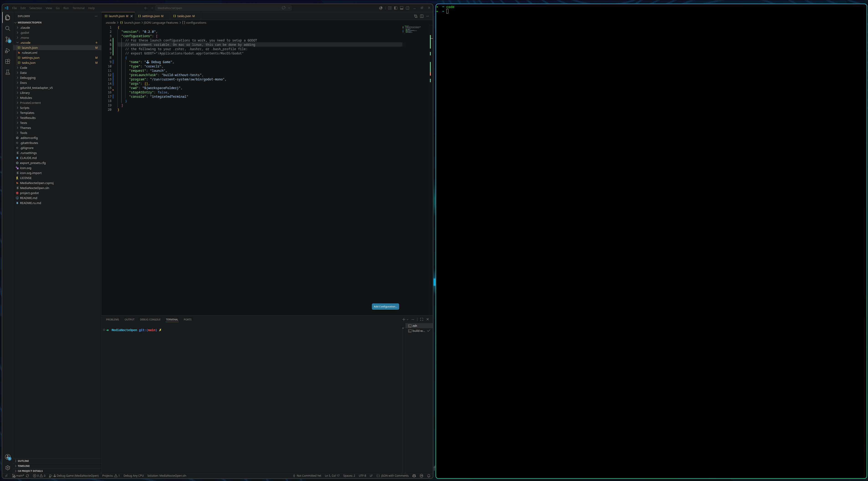This screenshot has width=868, height=481.
Task: Open Customize Layout icon
Action: click(390, 8)
